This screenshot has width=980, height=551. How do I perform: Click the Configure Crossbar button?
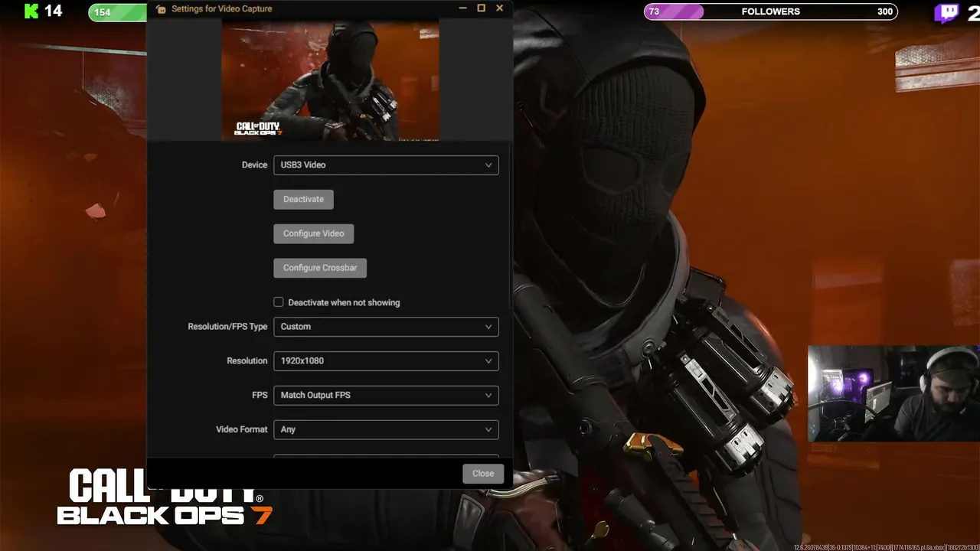320,268
